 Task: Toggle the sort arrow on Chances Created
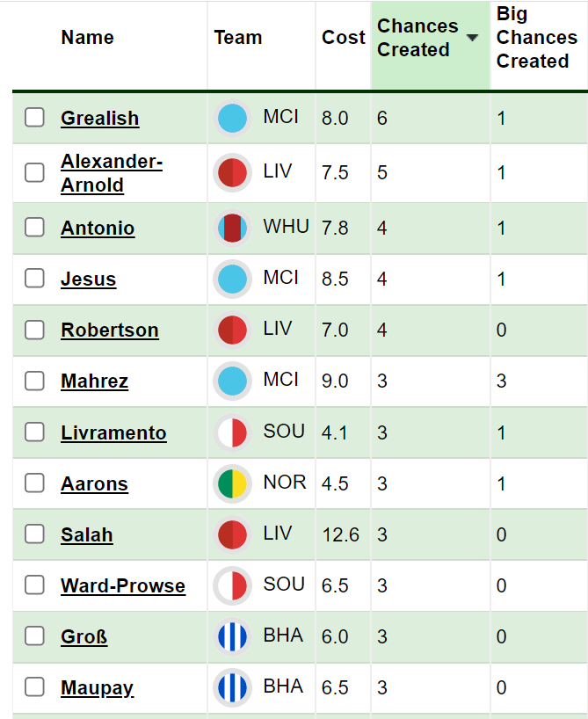[x=472, y=38]
